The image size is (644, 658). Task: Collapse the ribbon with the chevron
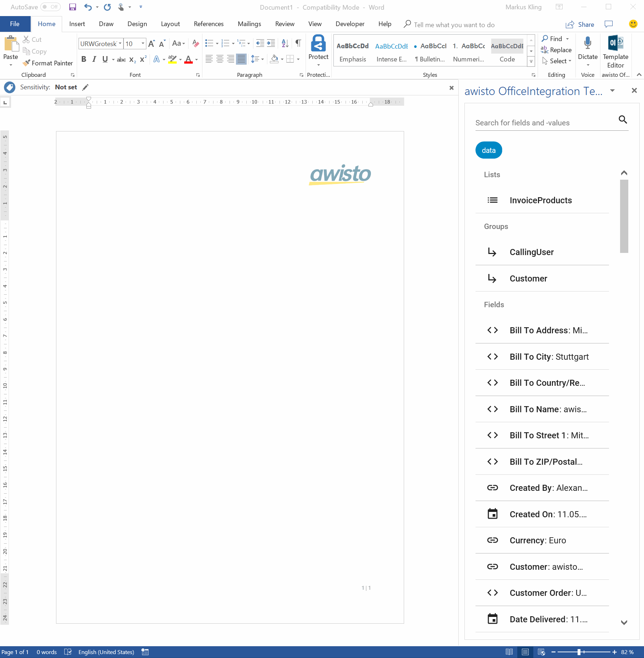point(639,75)
